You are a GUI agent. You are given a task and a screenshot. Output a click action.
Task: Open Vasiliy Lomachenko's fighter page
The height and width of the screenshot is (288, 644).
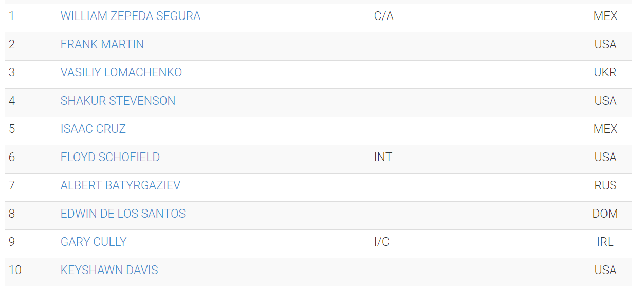click(x=121, y=72)
